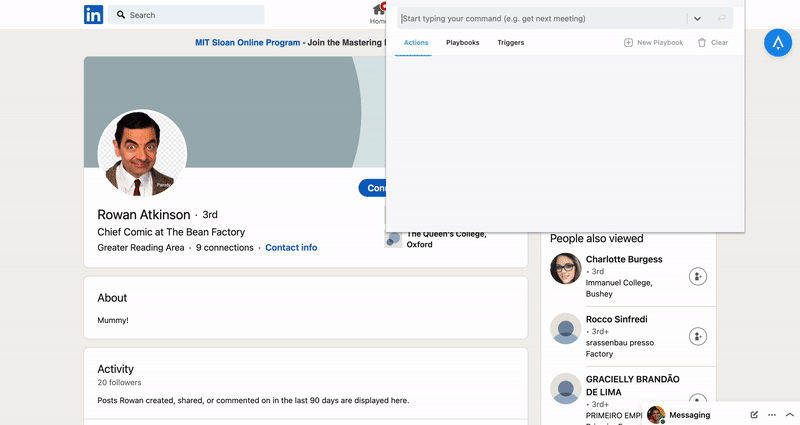The image size is (800, 425).
Task: Switch to the Triggers tab
Action: 511,43
